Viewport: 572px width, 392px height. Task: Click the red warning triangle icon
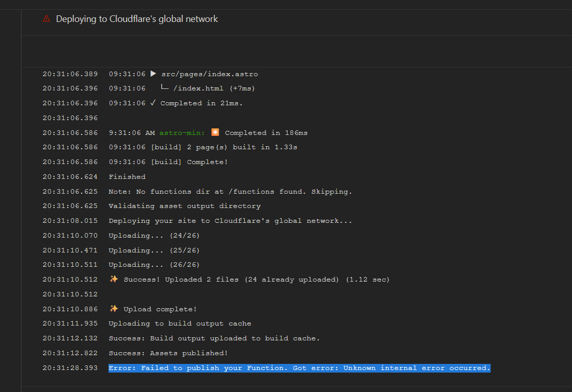click(47, 18)
